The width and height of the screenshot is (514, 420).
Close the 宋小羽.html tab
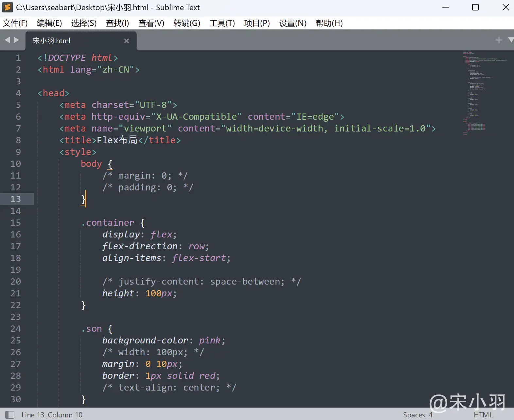click(127, 41)
